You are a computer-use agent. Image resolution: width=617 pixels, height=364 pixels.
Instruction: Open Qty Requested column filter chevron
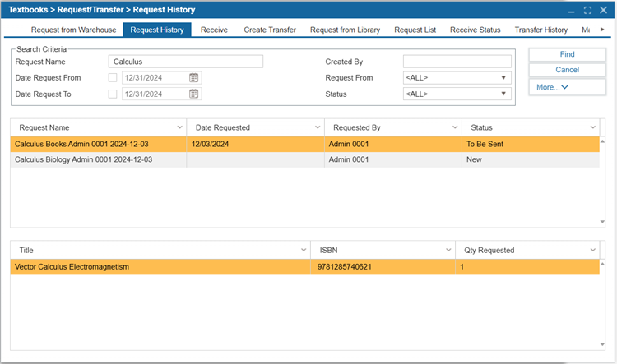tap(592, 250)
